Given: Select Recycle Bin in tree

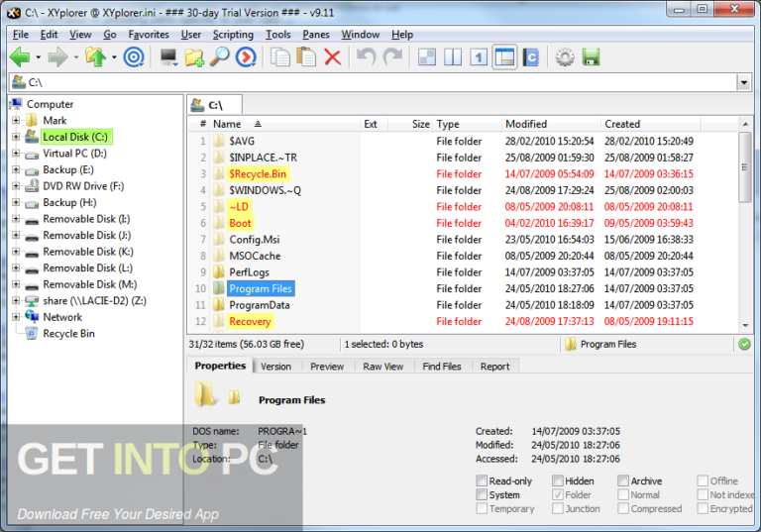Looking at the screenshot, I should tap(68, 334).
